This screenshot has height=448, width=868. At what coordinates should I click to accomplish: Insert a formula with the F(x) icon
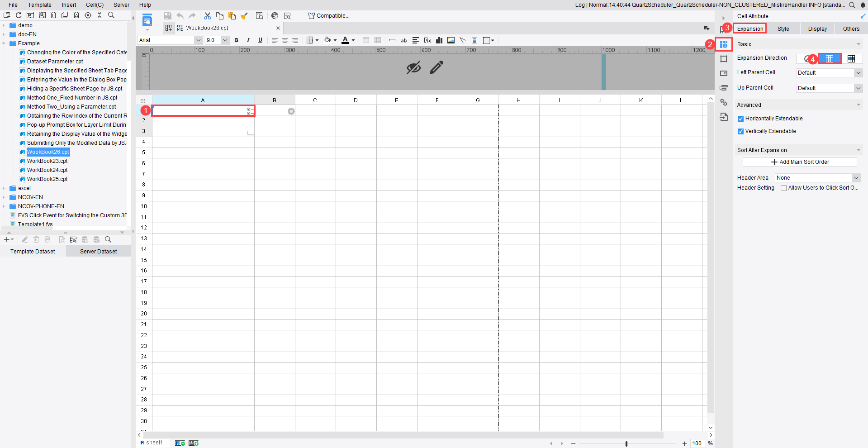pyautogui.click(x=427, y=40)
